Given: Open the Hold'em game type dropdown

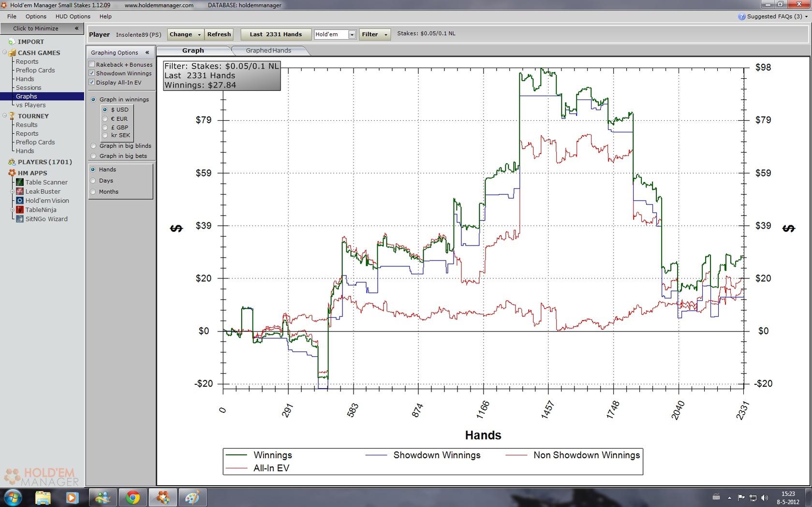Looking at the screenshot, I should pos(352,34).
